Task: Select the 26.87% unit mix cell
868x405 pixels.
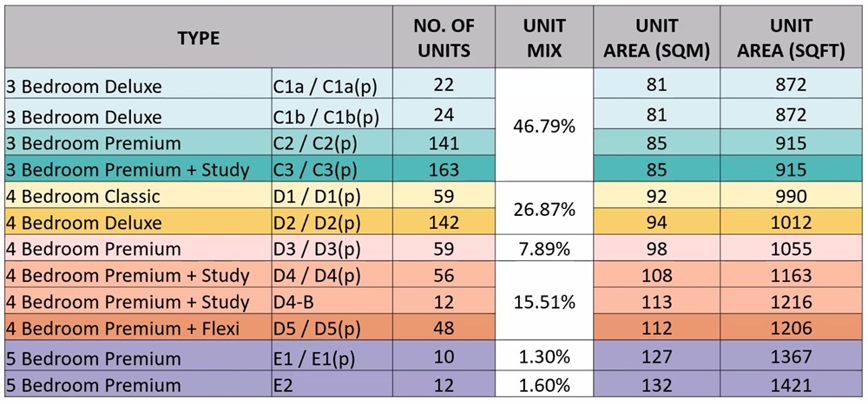Action: [544, 209]
